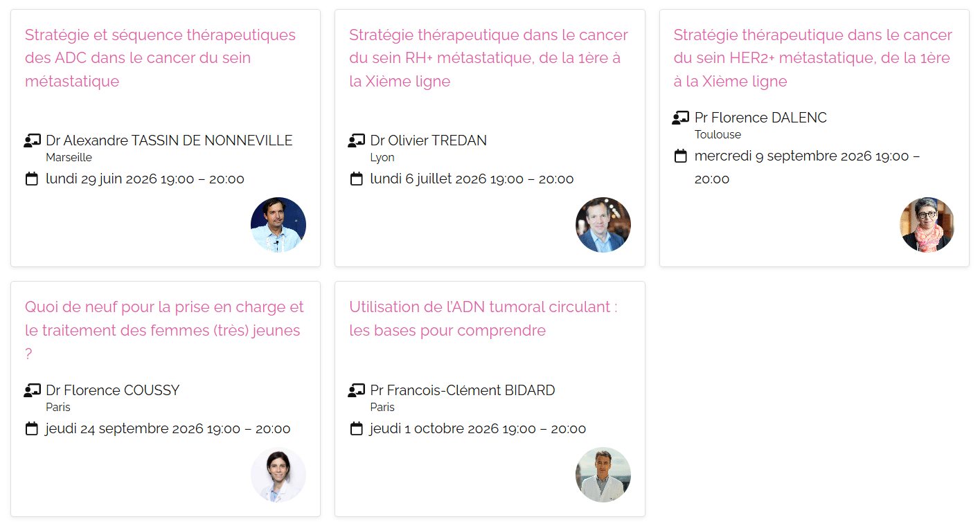Open the HER2+ metastatic breast cancer webinar
980x528 pixels.
812,58
